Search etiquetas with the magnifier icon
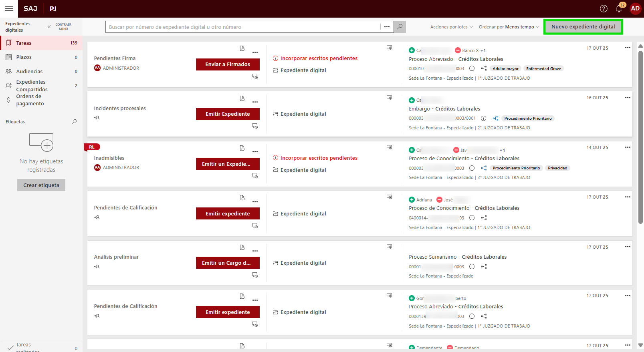 tap(74, 122)
